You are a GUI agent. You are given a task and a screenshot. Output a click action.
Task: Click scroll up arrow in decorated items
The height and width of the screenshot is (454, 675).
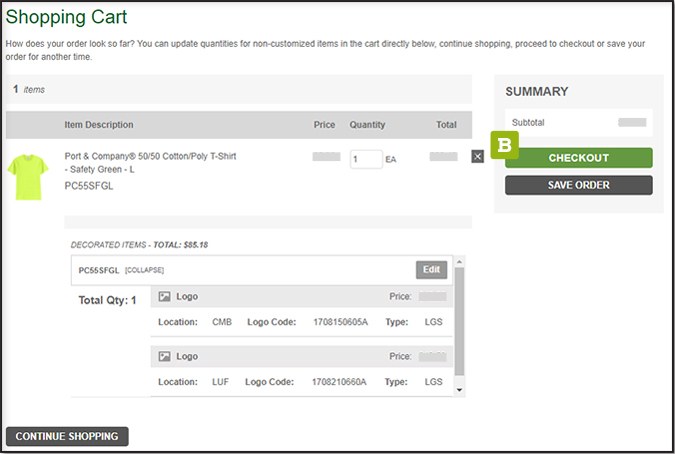point(459,263)
